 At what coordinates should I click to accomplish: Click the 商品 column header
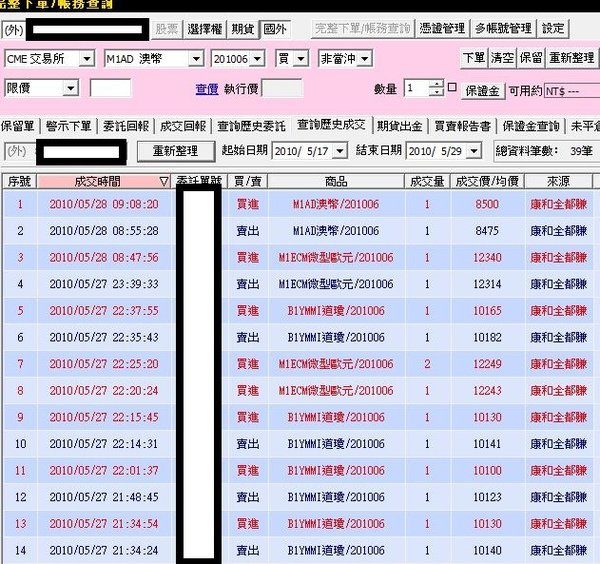(336, 181)
